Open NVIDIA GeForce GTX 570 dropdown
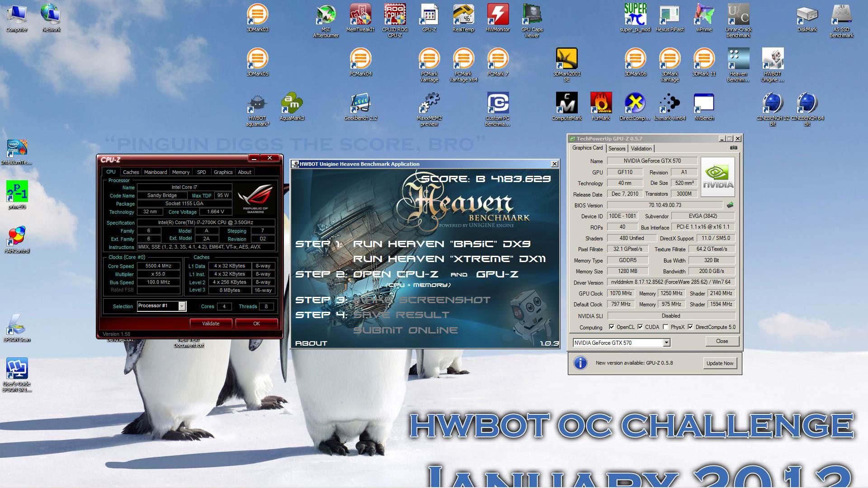Image resolution: width=868 pixels, height=488 pixels. pos(666,343)
